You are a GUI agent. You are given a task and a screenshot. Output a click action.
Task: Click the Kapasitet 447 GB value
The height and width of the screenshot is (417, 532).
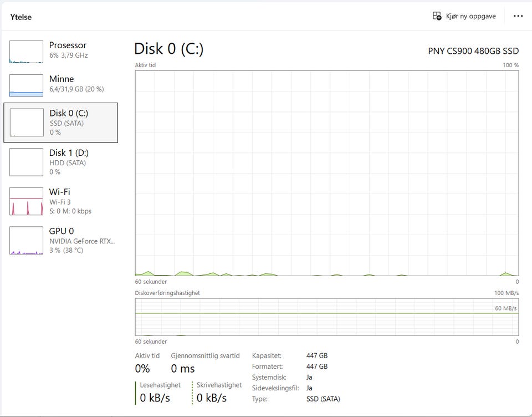click(317, 355)
